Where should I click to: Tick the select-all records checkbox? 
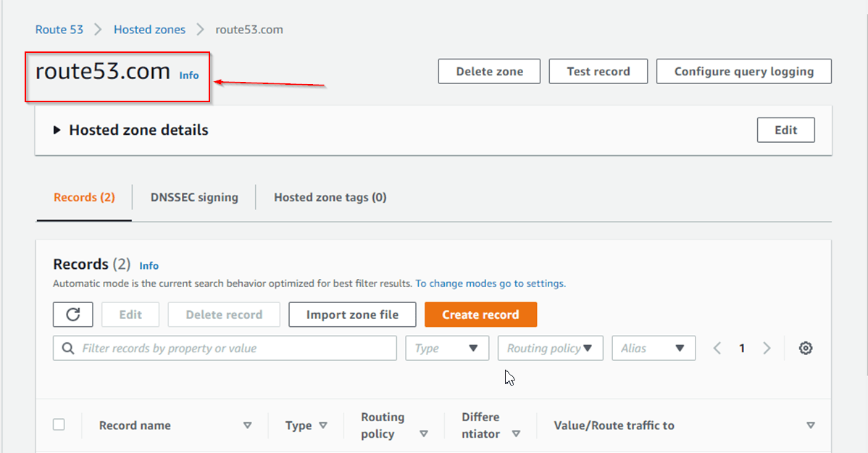[59, 425]
